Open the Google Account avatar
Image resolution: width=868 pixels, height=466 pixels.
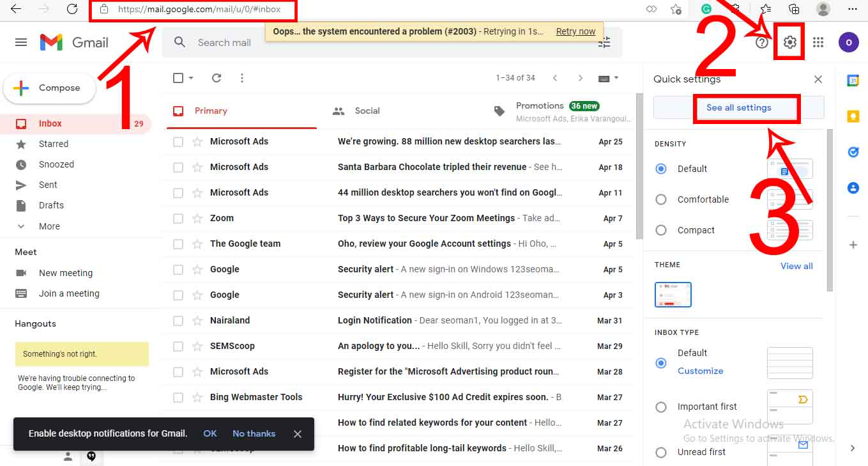[x=849, y=42]
